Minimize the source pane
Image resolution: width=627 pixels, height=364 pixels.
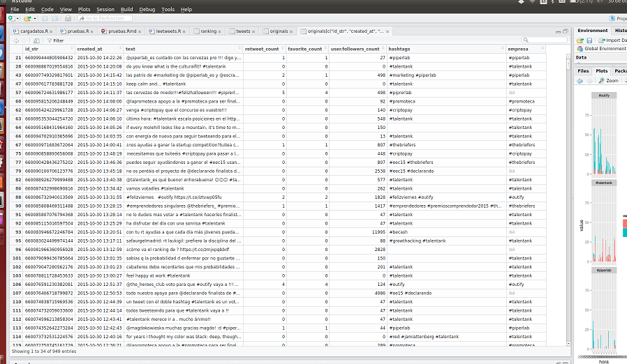(558, 31)
